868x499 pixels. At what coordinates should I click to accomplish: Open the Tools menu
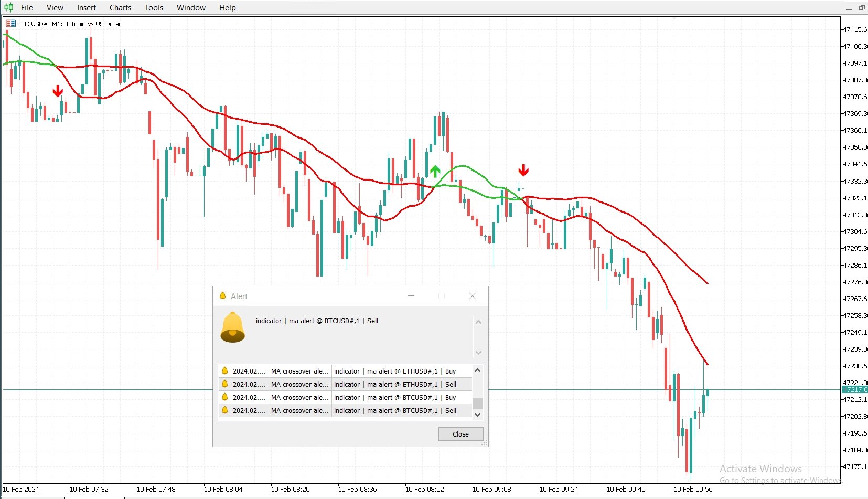pos(153,7)
